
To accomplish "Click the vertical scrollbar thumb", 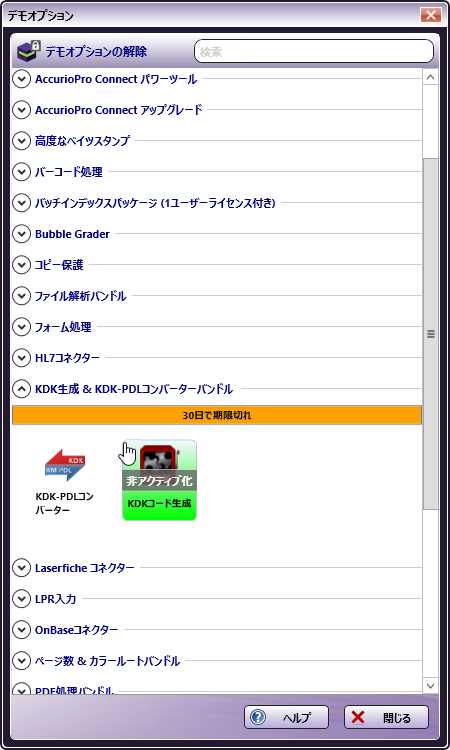I will (x=430, y=334).
